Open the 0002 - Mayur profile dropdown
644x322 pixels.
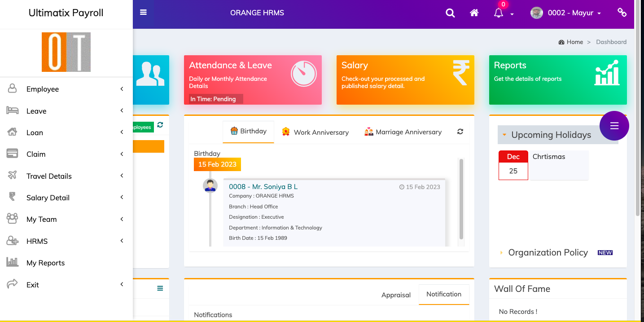click(x=566, y=13)
